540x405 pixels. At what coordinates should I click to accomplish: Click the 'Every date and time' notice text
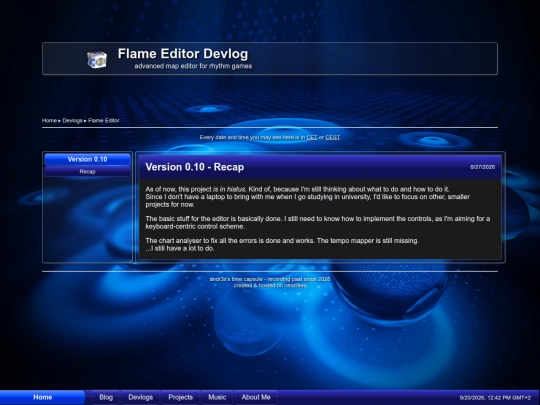pyautogui.click(x=270, y=137)
